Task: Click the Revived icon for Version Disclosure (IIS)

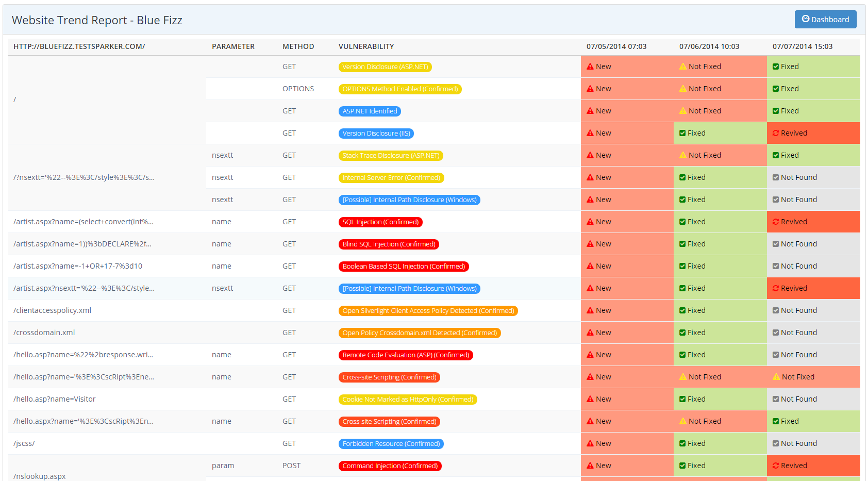Action: [775, 133]
